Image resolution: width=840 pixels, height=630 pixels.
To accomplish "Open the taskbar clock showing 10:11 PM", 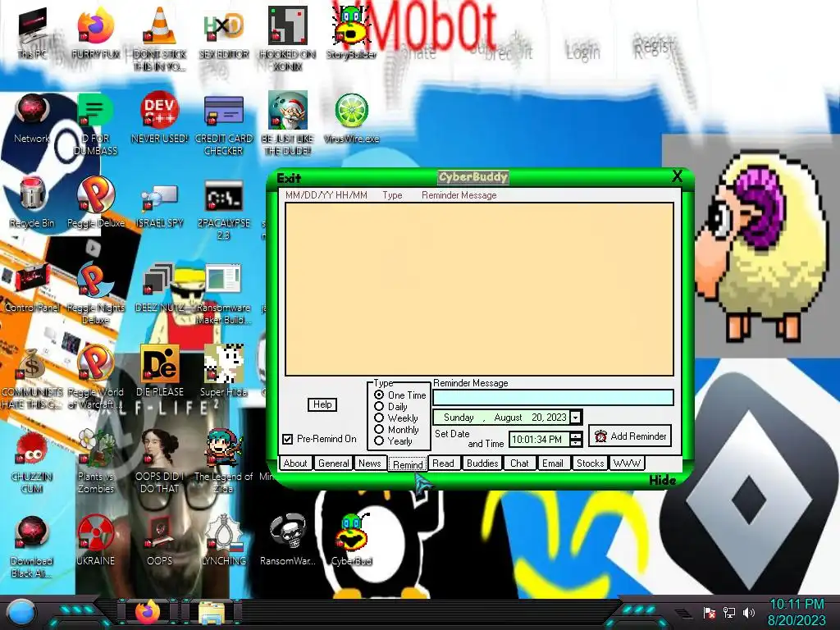I will coord(797,612).
